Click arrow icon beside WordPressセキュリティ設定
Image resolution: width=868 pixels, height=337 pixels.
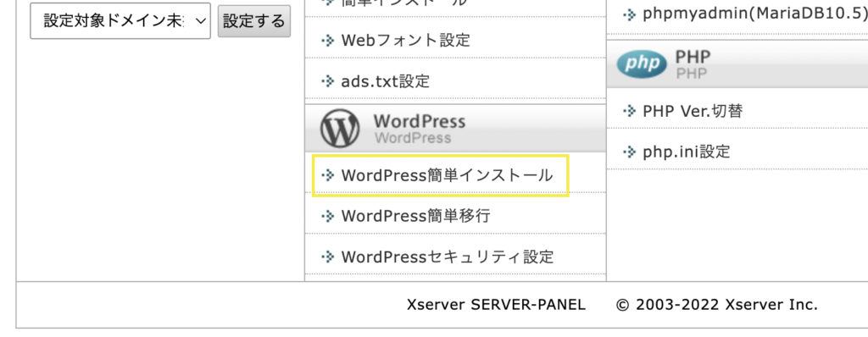click(x=328, y=257)
